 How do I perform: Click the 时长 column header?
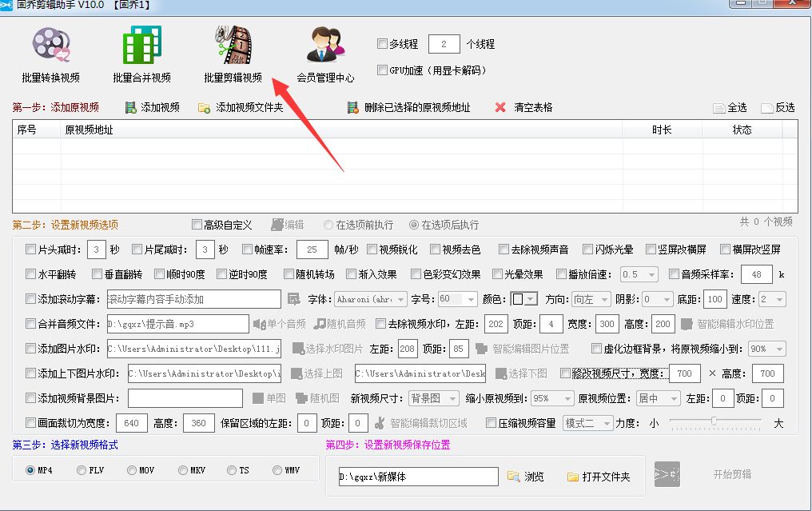coord(662,130)
